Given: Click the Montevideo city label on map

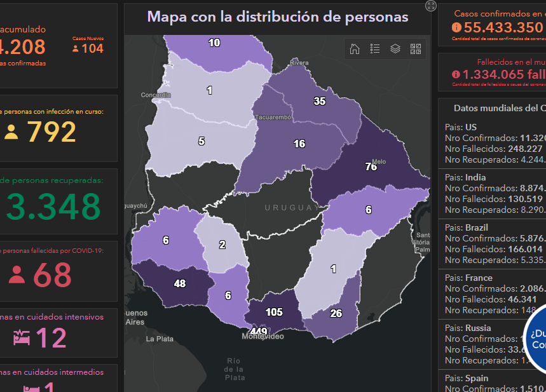Looking at the screenshot, I should (x=263, y=336).
